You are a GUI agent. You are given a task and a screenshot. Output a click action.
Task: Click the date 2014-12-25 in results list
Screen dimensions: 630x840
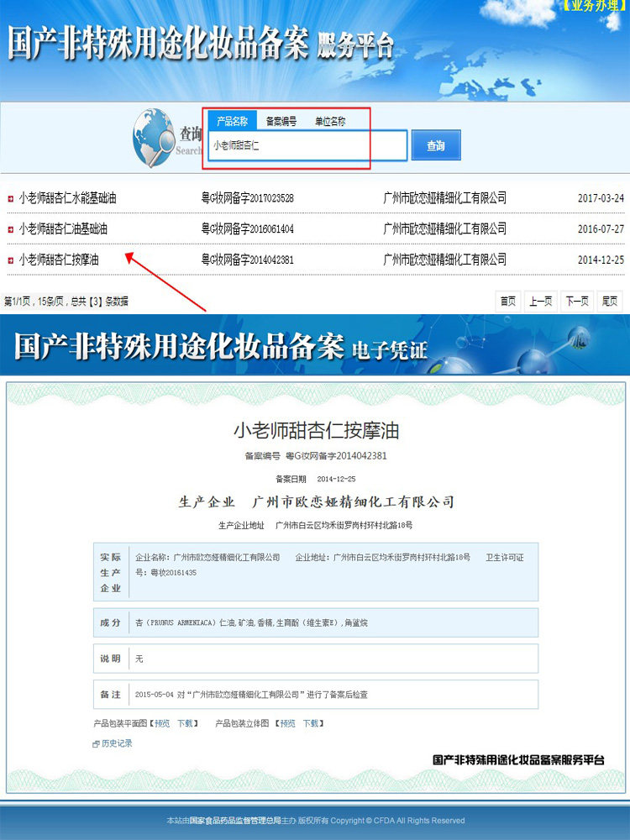(601, 260)
